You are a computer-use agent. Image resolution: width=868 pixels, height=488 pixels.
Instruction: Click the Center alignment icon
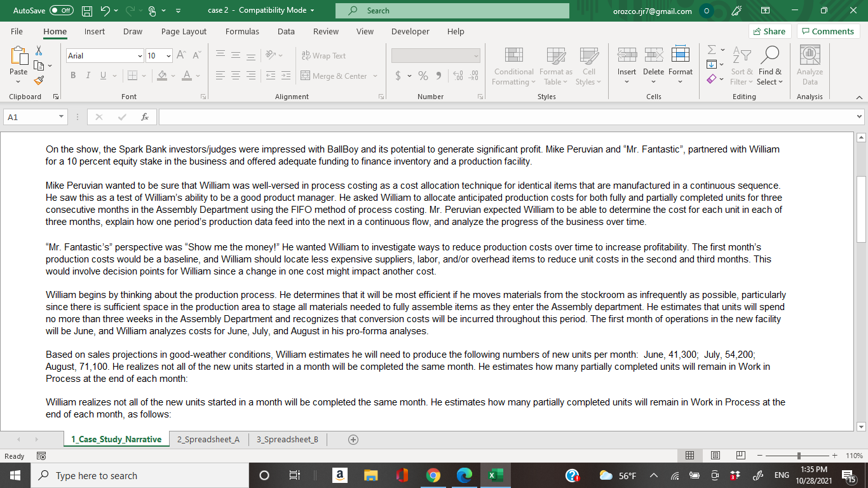pos(236,76)
